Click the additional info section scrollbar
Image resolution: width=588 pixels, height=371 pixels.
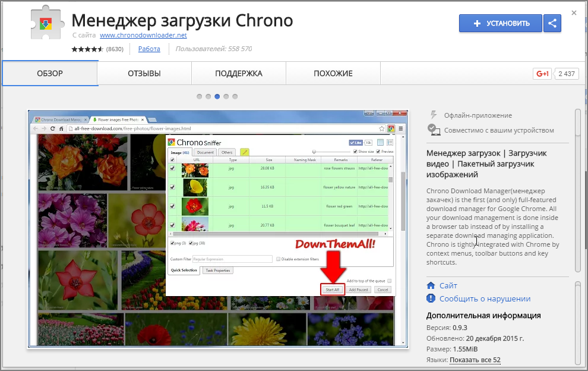click(578, 323)
